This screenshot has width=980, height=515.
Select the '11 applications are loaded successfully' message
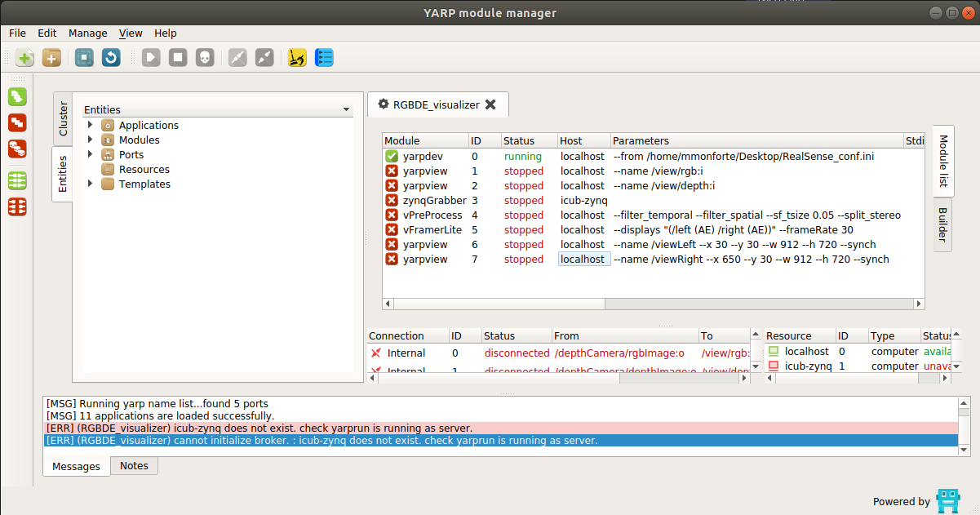500,415
